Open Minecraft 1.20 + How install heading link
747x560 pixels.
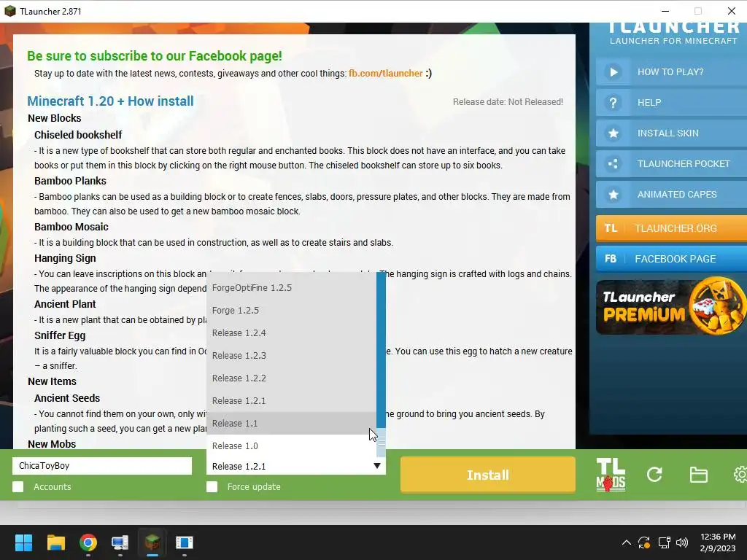pyautogui.click(x=110, y=101)
